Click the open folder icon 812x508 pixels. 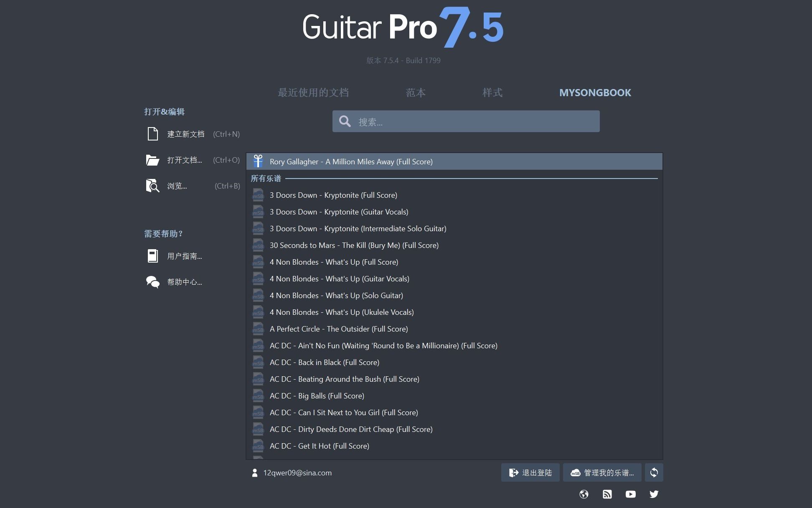(152, 160)
